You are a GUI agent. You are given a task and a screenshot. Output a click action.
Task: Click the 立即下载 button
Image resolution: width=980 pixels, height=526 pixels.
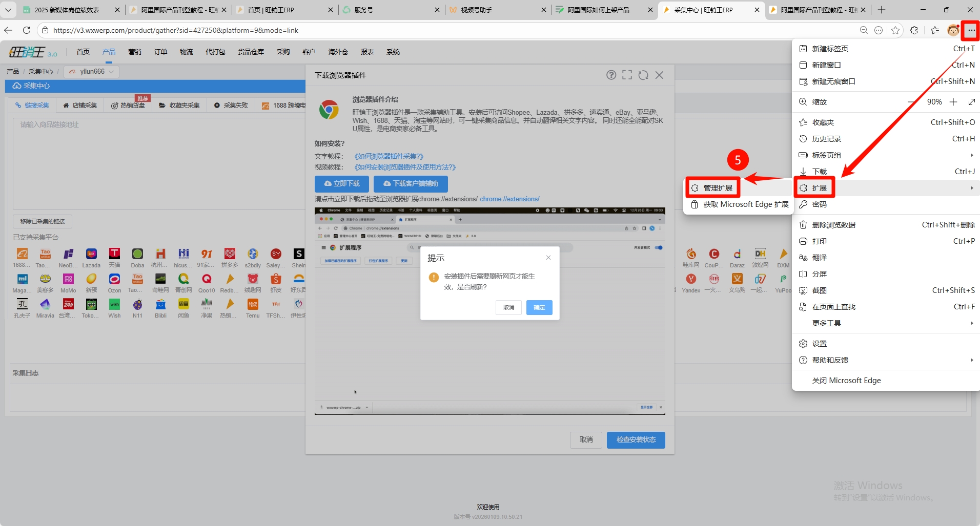click(x=342, y=184)
